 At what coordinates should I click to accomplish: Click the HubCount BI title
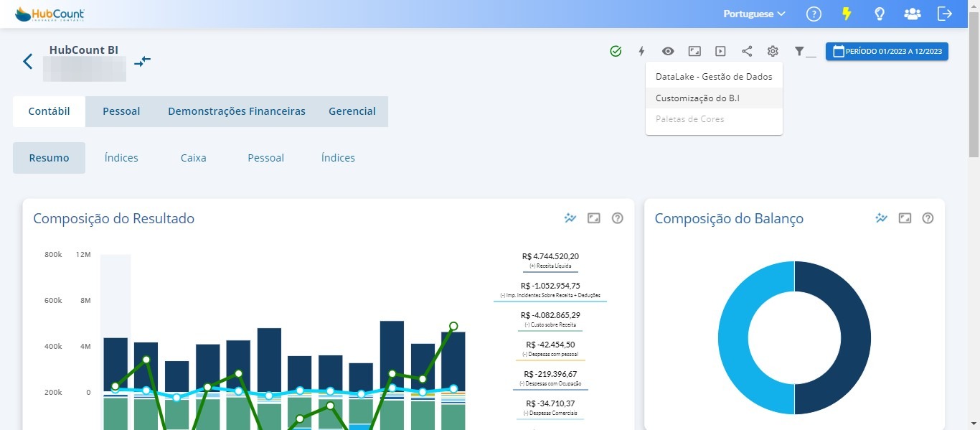click(84, 50)
